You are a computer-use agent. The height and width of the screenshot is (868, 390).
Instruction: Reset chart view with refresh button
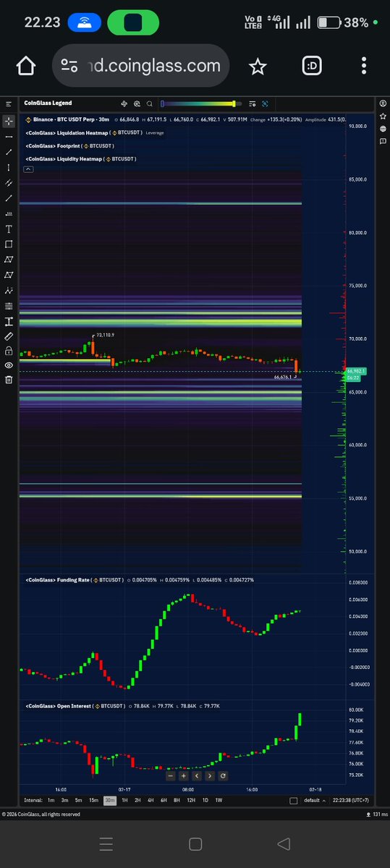point(223,775)
